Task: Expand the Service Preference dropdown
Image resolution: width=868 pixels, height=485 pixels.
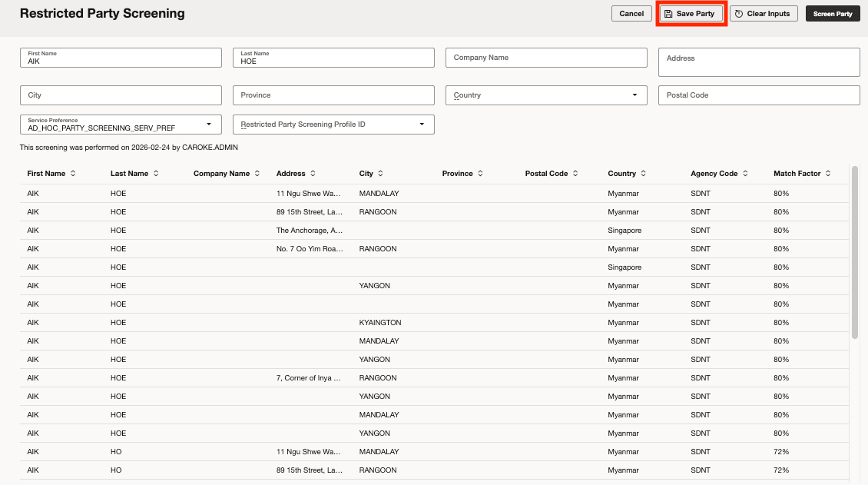Action: pyautogui.click(x=209, y=125)
